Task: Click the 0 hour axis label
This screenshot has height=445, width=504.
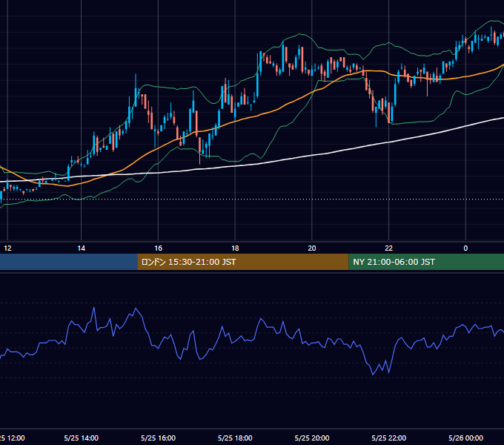Action: pos(465,248)
